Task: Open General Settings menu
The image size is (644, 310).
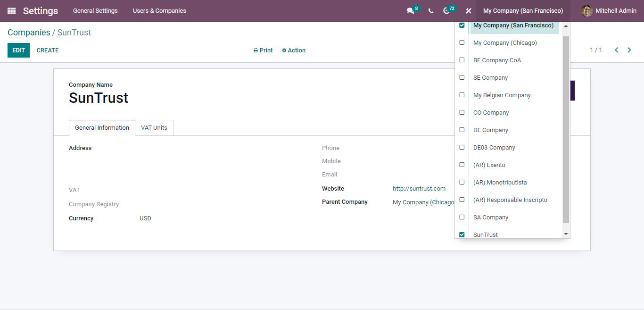Action: coord(95,11)
